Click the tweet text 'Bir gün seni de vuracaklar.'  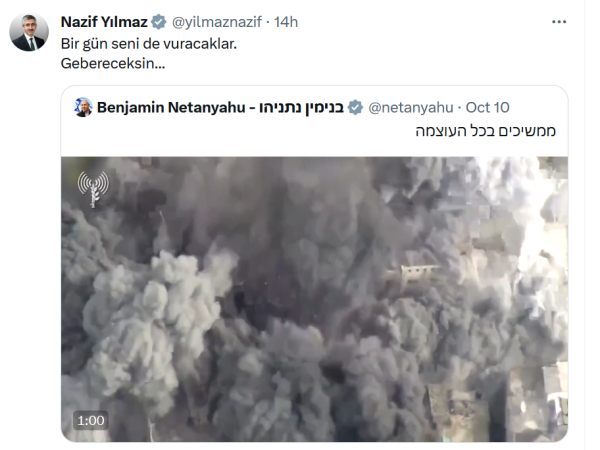click(149, 44)
